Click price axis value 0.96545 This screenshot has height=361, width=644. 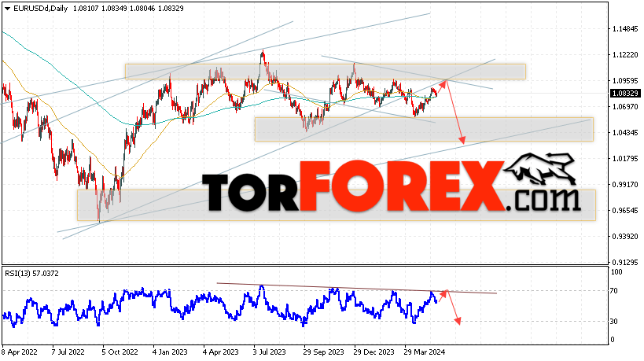pyautogui.click(x=625, y=210)
